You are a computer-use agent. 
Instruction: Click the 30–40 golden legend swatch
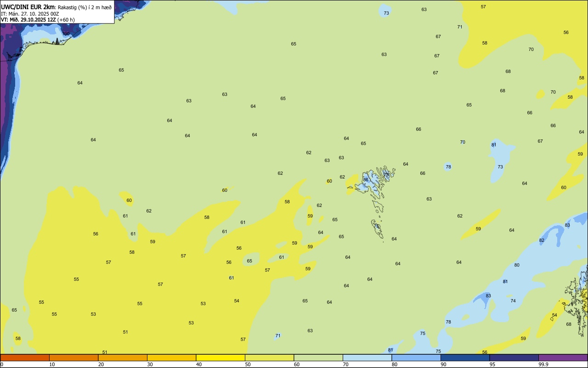171,357
